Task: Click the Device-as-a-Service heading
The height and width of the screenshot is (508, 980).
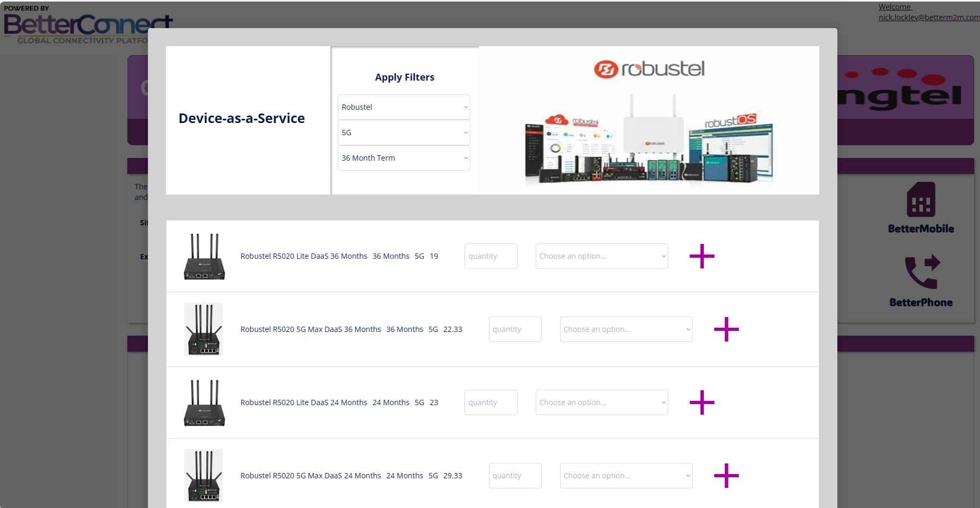Action: (x=242, y=118)
